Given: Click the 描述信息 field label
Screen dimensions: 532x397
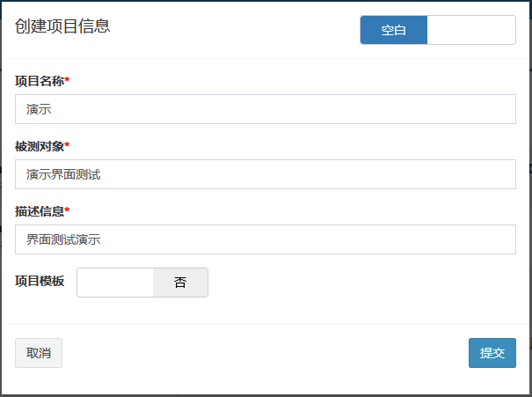Looking at the screenshot, I should coord(40,211).
